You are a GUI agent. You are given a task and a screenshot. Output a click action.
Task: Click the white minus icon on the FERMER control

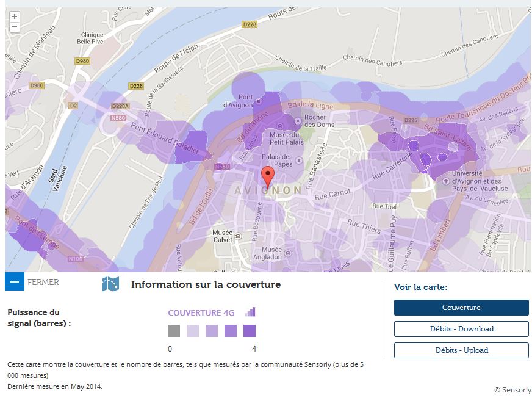coord(13,282)
